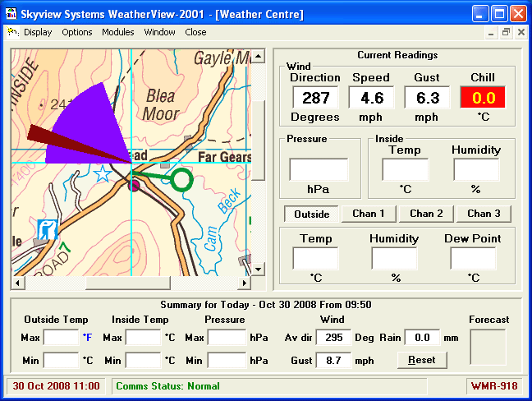532x401 pixels.
Task: Click the Blea Moor map label
Action: point(161,105)
